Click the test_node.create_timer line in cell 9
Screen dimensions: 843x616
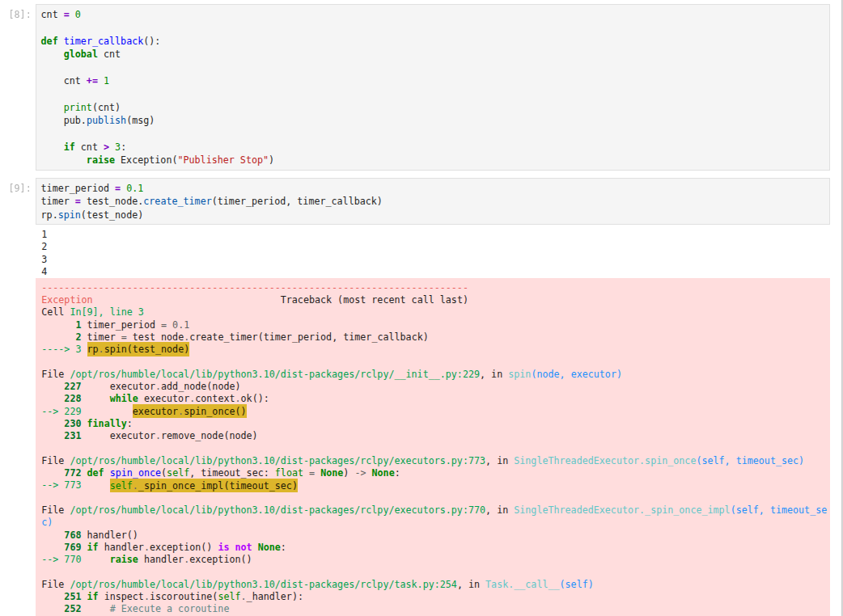pos(211,200)
